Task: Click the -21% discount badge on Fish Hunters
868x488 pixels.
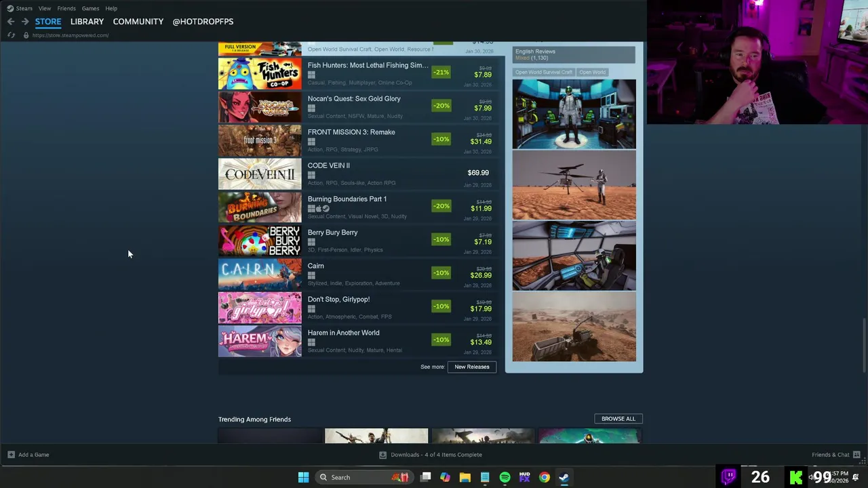Action: [x=441, y=72]
